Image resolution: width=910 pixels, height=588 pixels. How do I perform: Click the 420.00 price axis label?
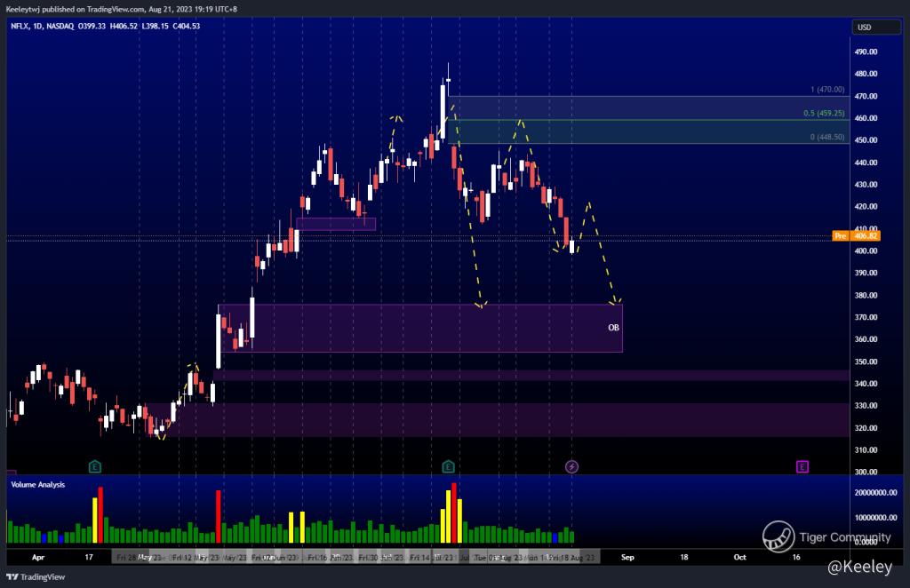click(x=866, y=206)
